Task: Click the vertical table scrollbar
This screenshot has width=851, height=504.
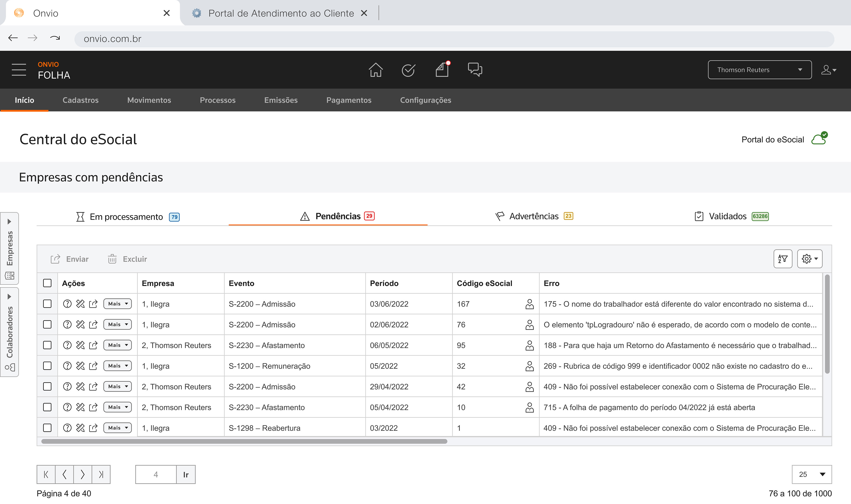Action: (827, 324)
